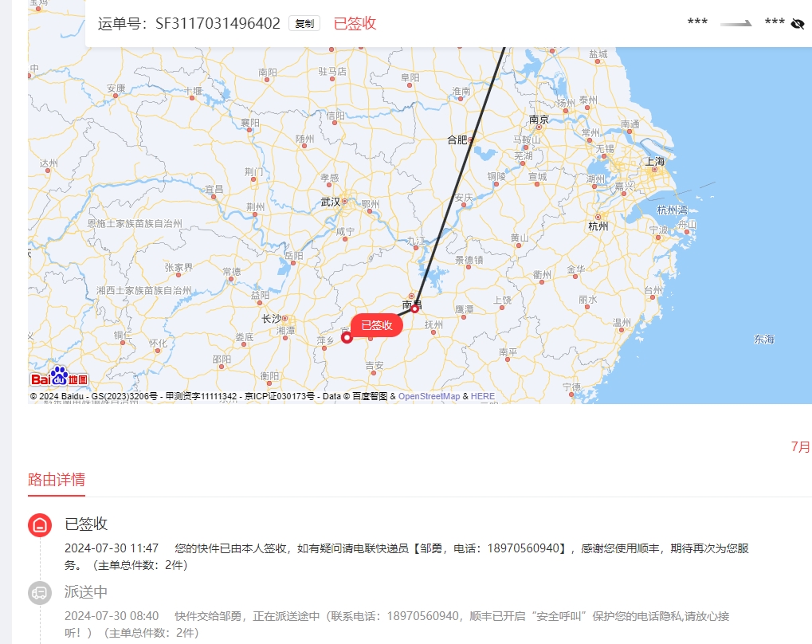812x644 pixels.
Task: Toggle the eye-slash address visibility icon
Action: [x=798, y=23]
